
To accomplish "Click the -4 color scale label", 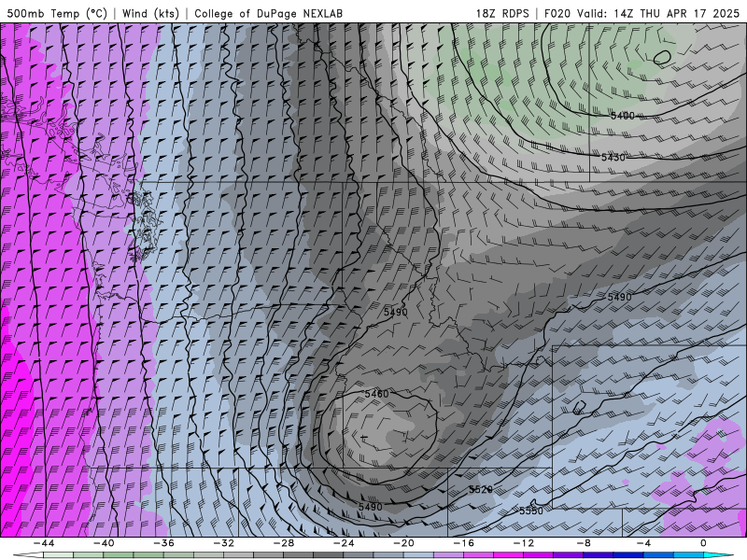I will pyautogui.click(x=643, y=543).
